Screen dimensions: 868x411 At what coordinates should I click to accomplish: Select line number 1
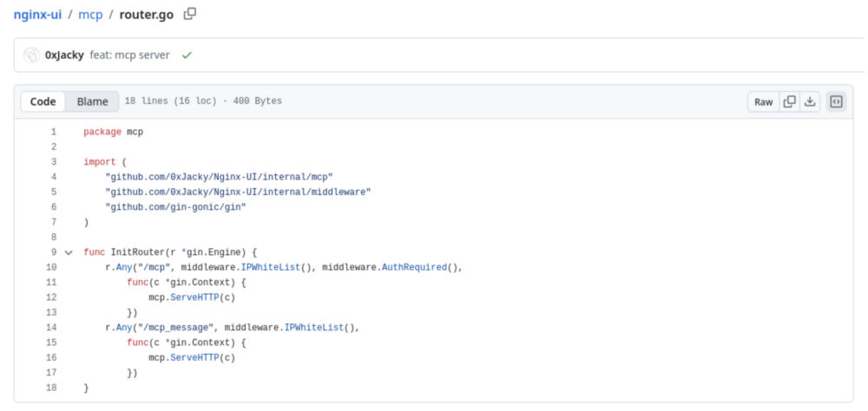[x=53, y=132]
